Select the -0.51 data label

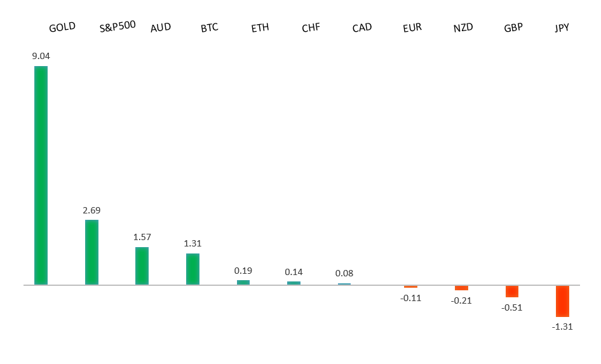(x=512, y=308)
